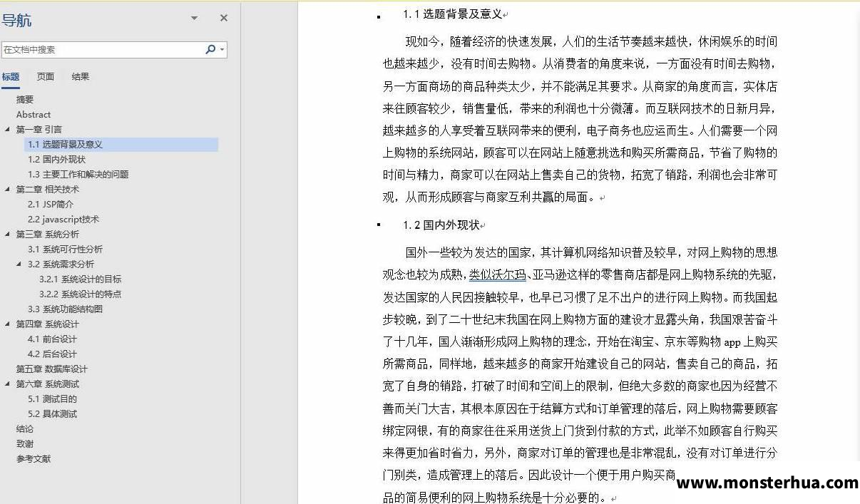The height and width of the screenshot is (504, 860).
Task: Click document heading 1.1 选题背景及意义
Action: tap(453, 14)
